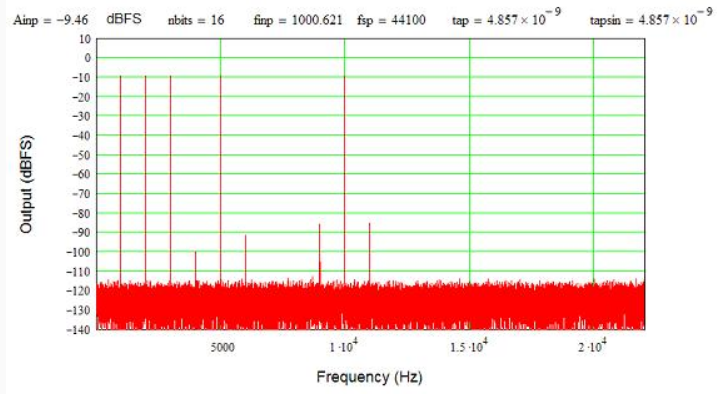This screenshot has width=721, height=394.
Task: Click the tapsin value at top right
Action: coord(651,17)
